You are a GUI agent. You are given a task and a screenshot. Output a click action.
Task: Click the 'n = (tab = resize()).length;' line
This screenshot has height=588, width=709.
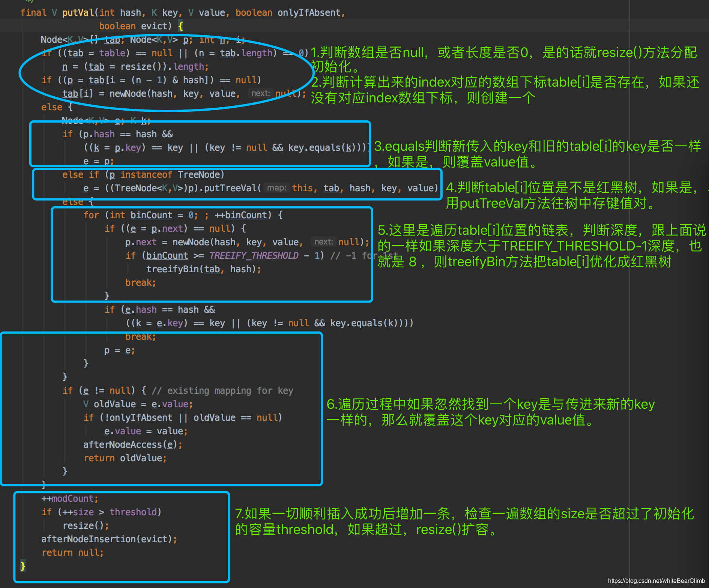pos(135,67)
